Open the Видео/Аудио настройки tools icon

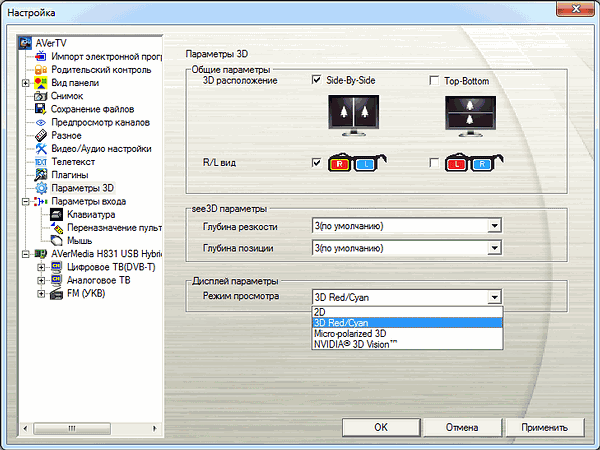click(x=41, y=148)
